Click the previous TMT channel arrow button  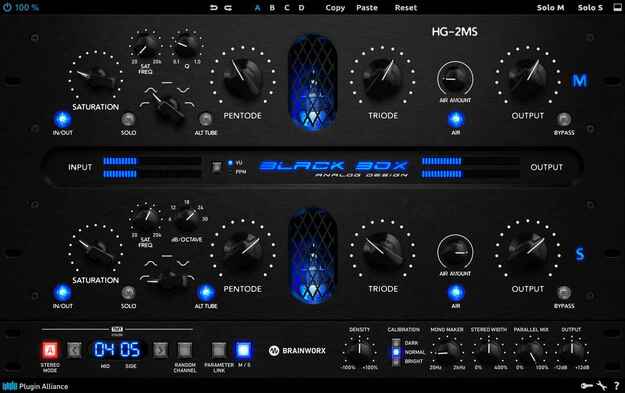(74, 350)
